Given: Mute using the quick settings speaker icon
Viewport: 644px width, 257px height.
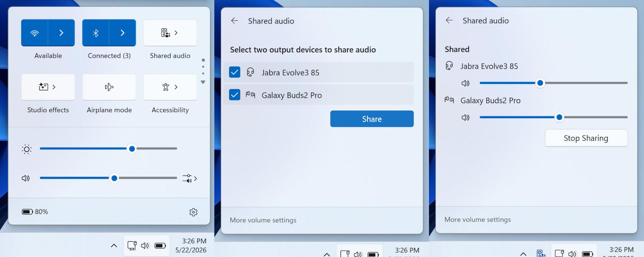Looking at the screenshot, I should coord(25,178).
